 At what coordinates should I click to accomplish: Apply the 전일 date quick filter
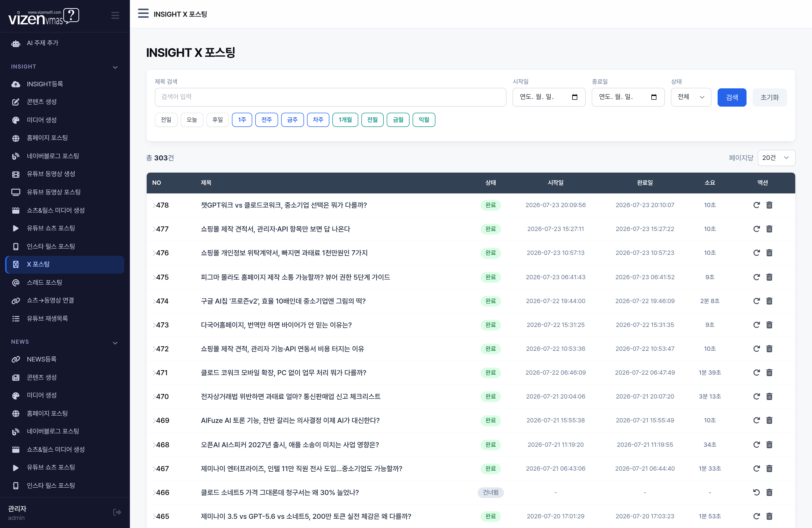(166, 120)
